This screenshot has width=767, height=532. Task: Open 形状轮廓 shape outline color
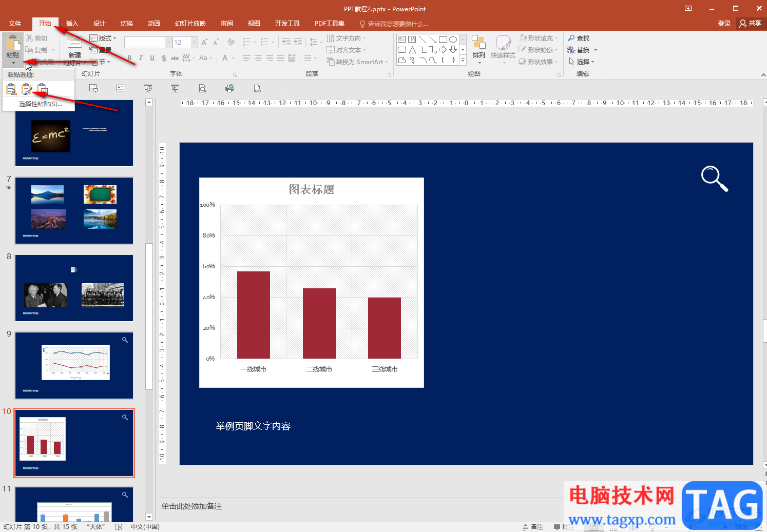point(538,50)
